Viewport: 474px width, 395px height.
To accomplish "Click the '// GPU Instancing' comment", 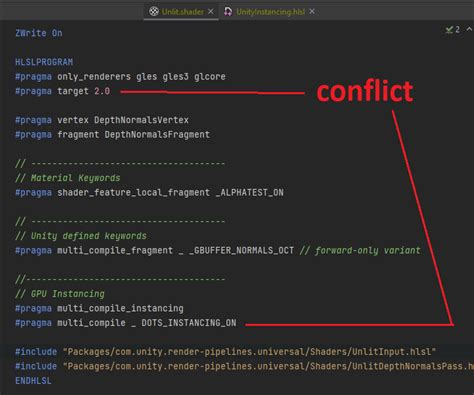I will pos(60,294).
